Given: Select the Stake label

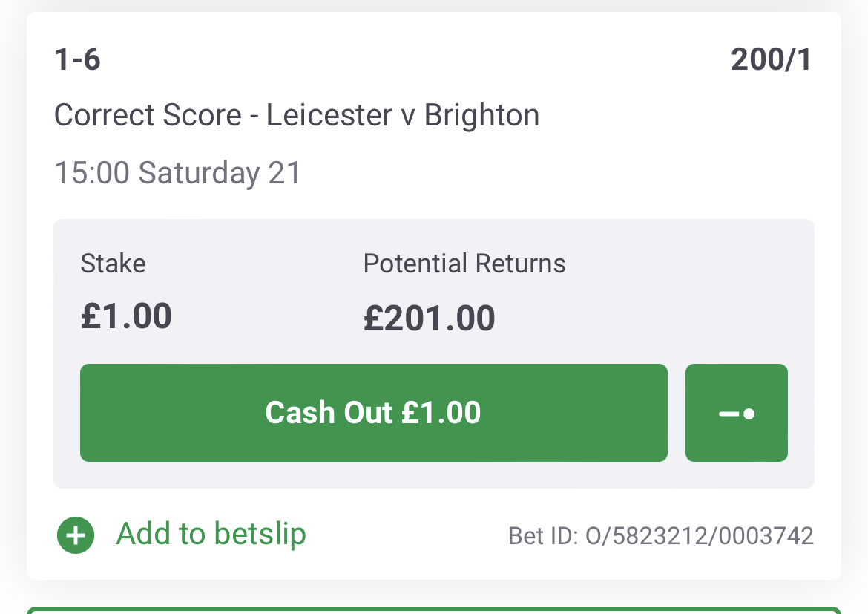Looking at the screenshot, I should 113,264.
